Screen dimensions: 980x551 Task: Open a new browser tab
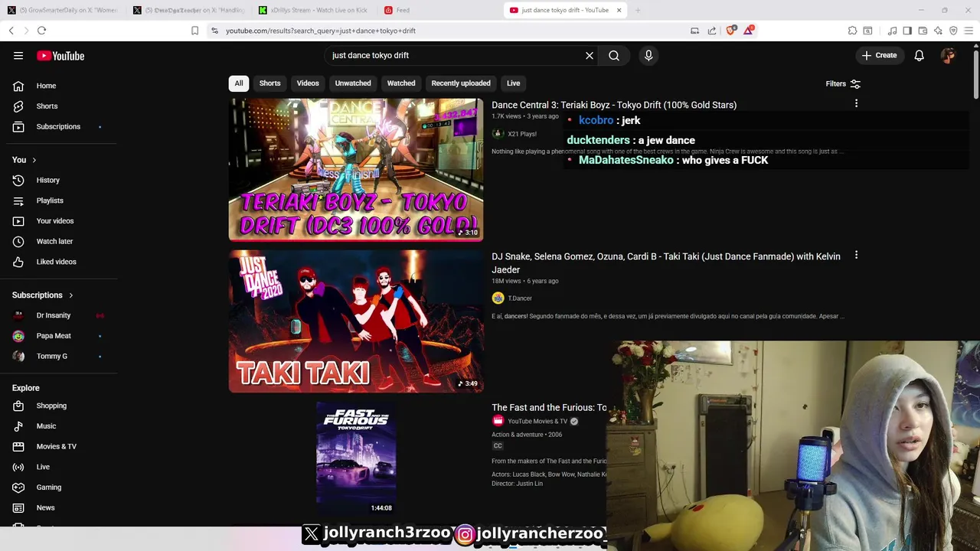638,10
